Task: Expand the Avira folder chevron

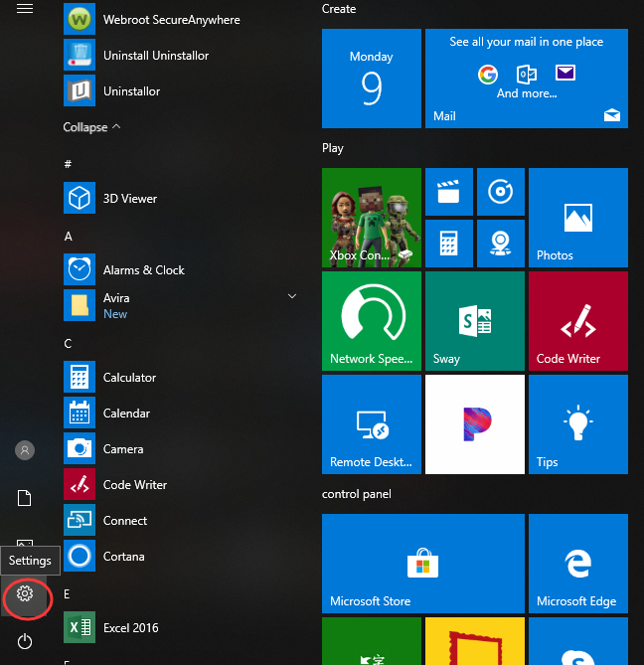Action: pos(292,296)
